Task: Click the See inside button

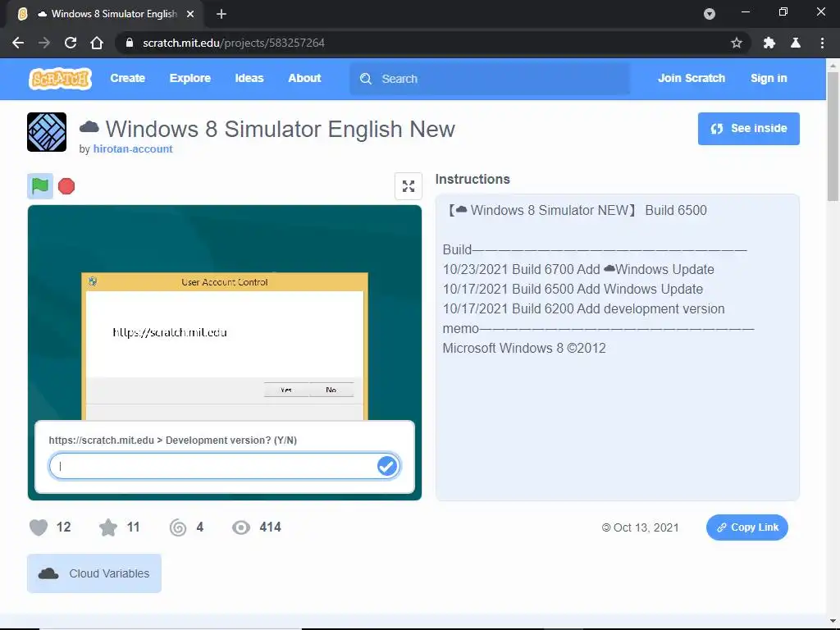Action: 748,129
